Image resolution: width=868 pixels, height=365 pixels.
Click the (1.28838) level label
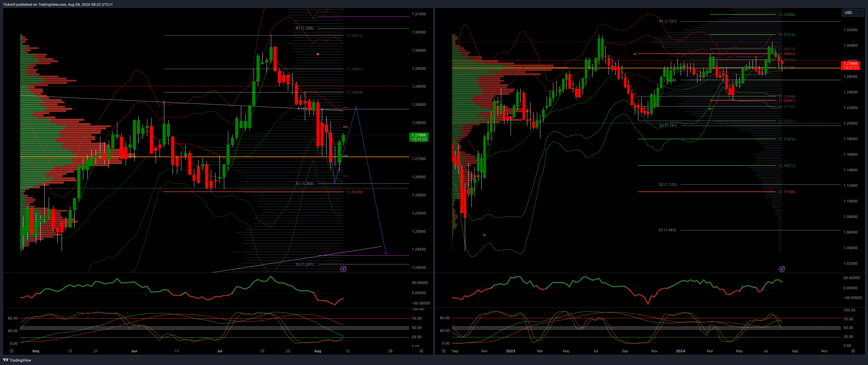point(355,92)
